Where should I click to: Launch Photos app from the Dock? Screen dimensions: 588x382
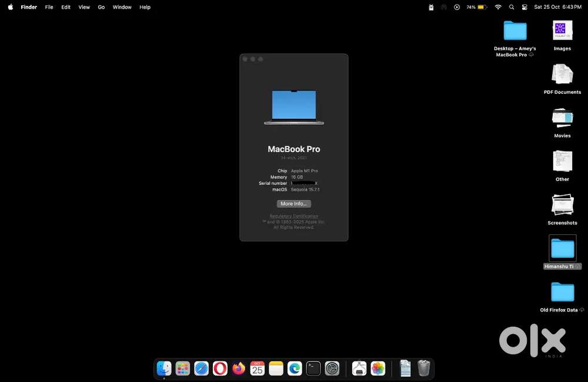[378, 368]
